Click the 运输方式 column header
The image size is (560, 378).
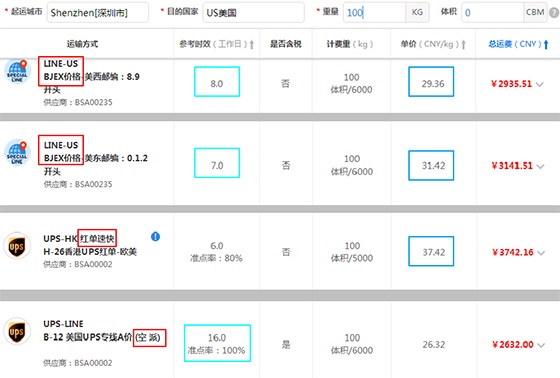coord(82,44)
